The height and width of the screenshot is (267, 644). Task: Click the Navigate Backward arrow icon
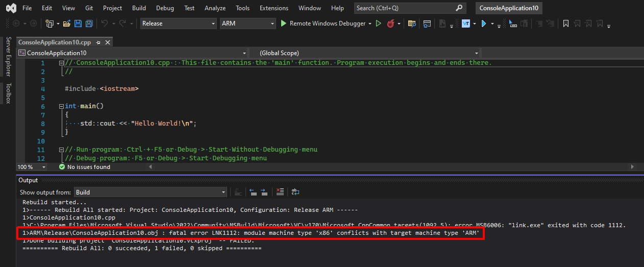[x=16, y=23]
